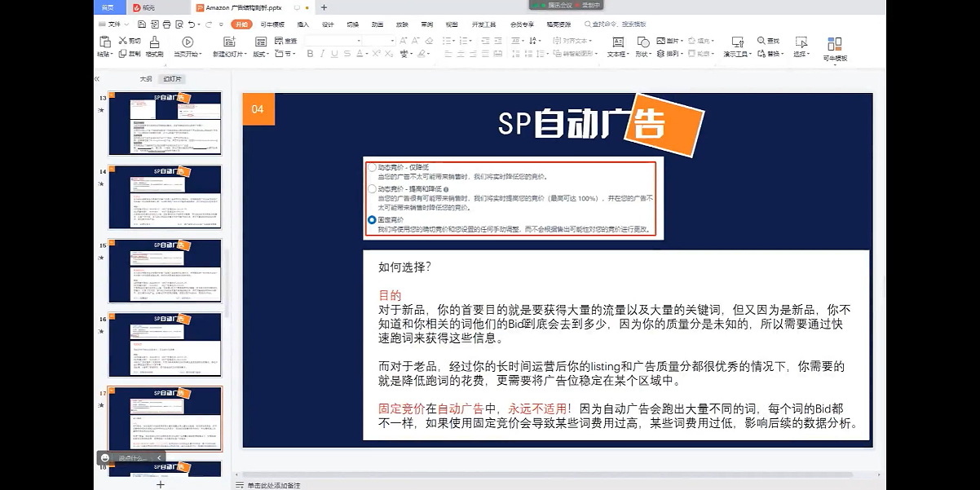The width and height of the screenshot is (980, 490).
Task: Click the Italic formatting icon
Action: coord(323,54)
